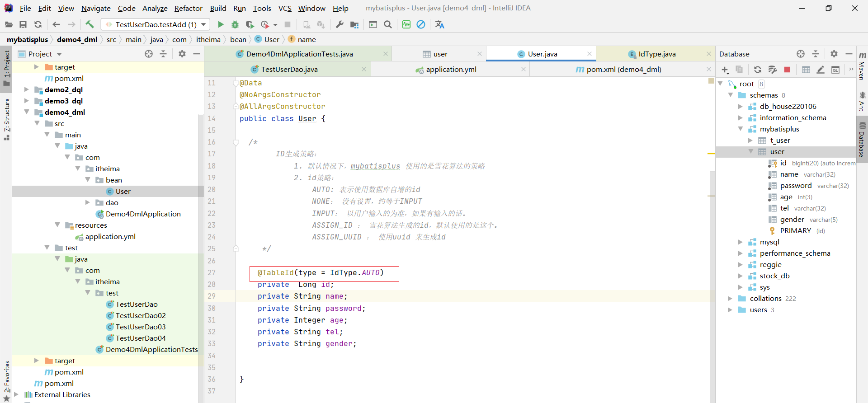Run with coverage using the shield icon

(x=250, y=24)
